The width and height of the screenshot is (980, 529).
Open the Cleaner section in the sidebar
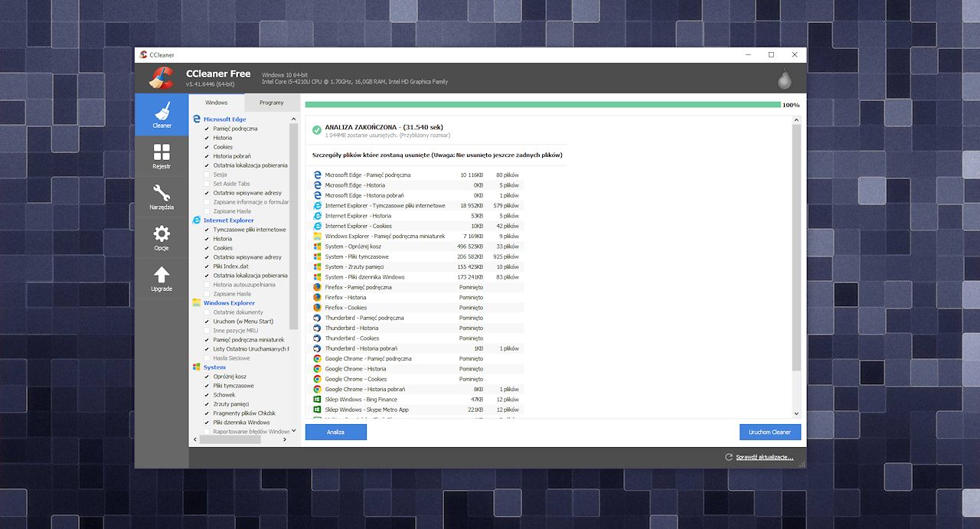tap(162, 115)
